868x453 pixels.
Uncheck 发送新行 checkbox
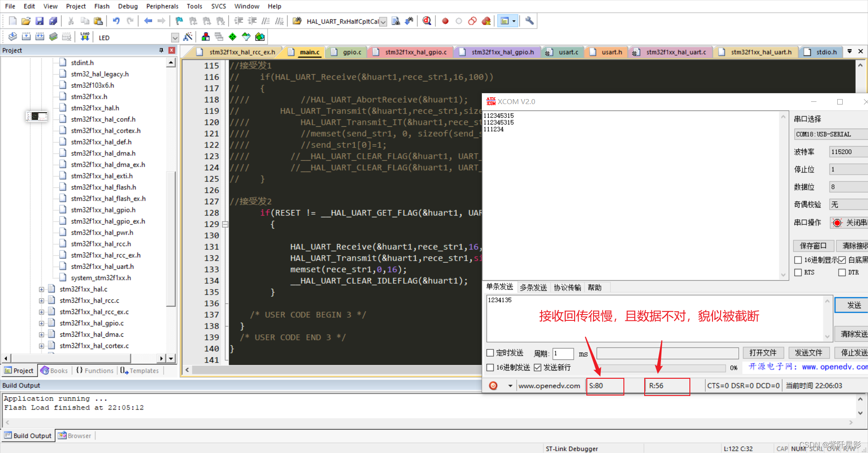538,367
